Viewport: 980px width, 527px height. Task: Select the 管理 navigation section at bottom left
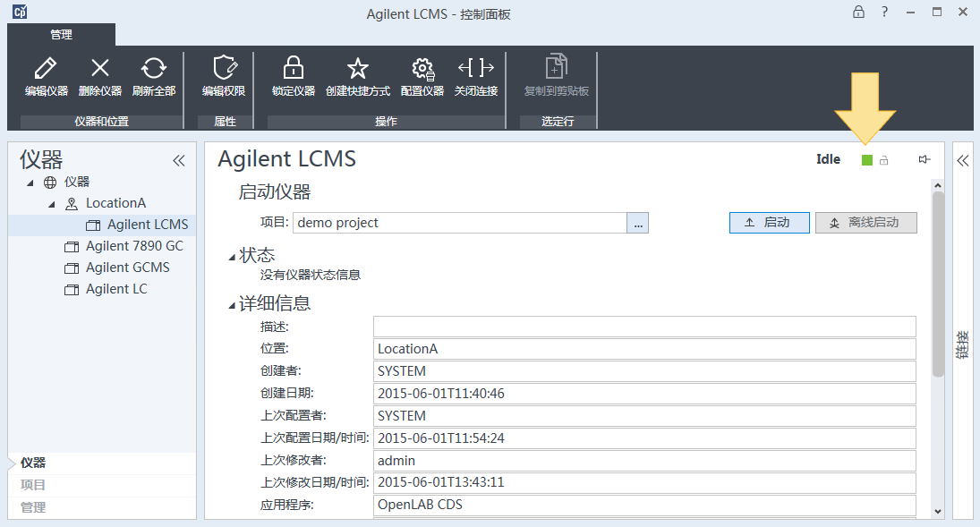[103, 507]
